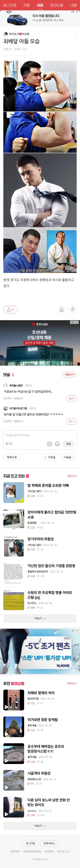Expand 더보기 under trending posts list

pyautogui.click(x=40, y=618)
